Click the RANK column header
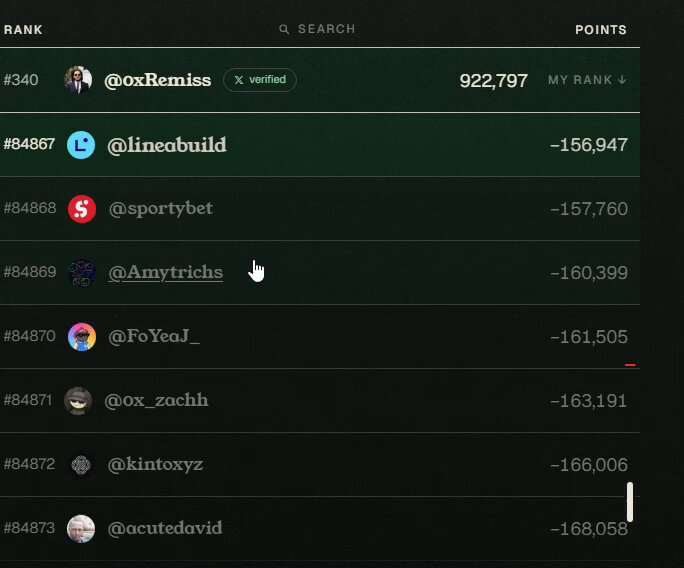 click(23, 30)
